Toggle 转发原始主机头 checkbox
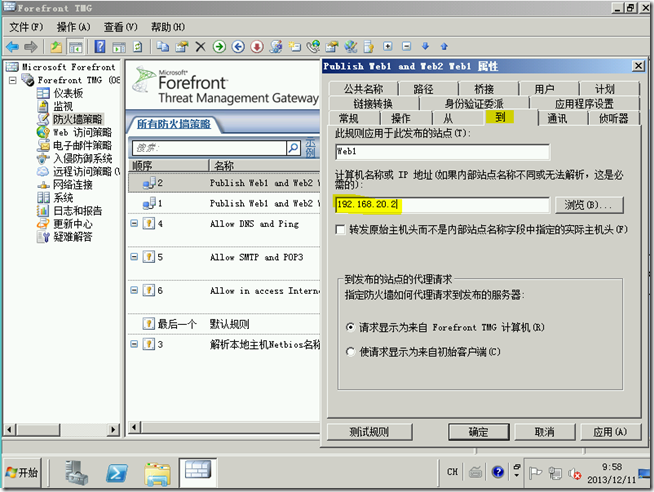This screenshot has width=654, height=492. tap(340, 229)
